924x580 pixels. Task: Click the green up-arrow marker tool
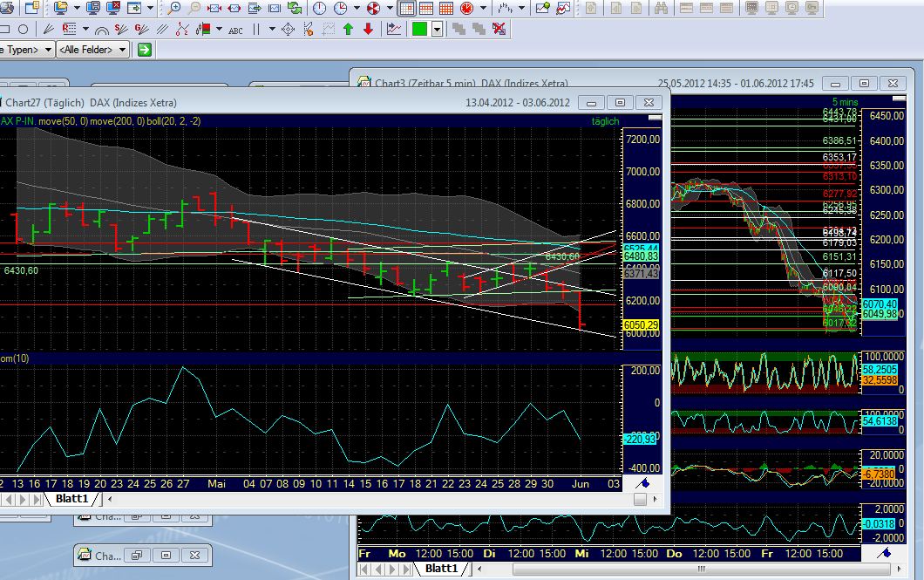349,29
